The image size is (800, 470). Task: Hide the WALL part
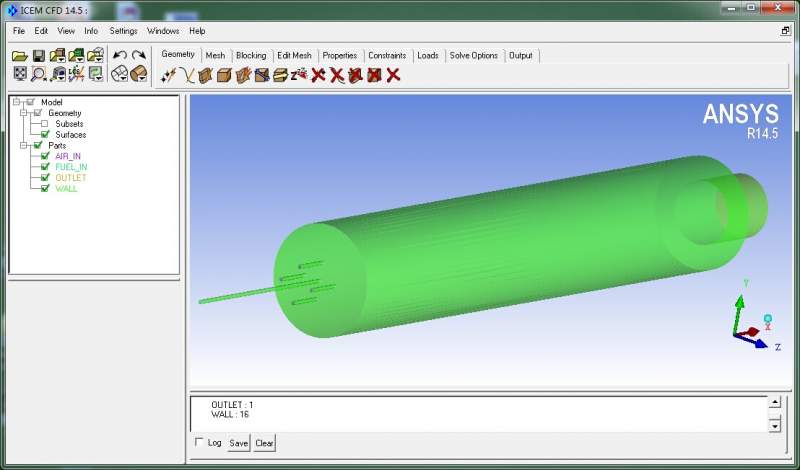(x=45, y=188)
